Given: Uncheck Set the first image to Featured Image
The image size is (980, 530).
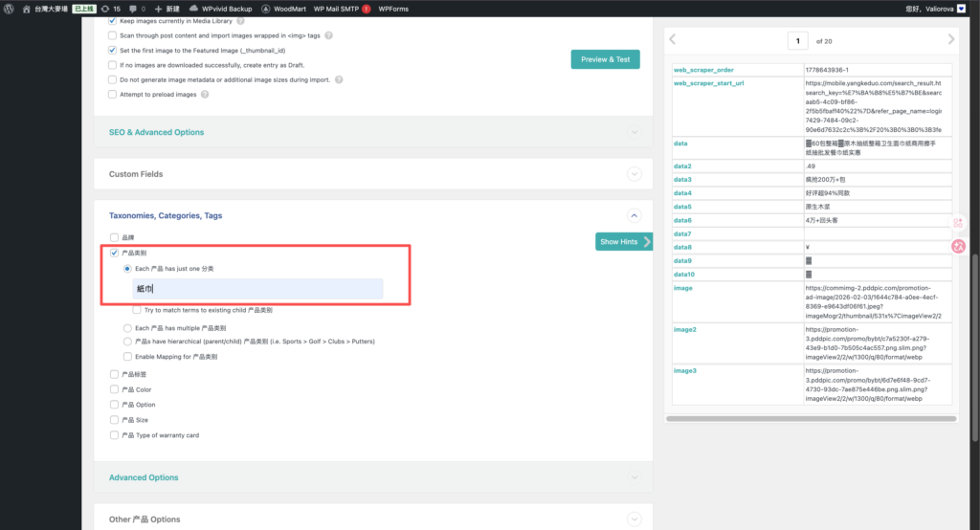Looking at the screenshot, I should tap(113, 50).
